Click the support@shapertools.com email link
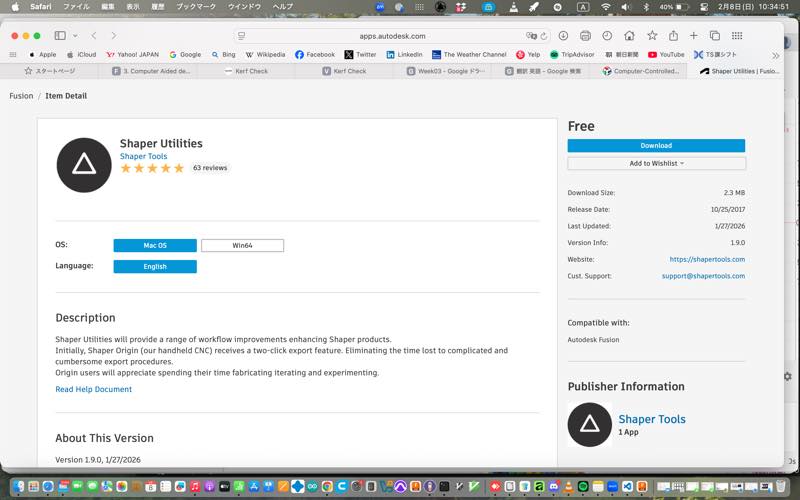Image resolution: width=800 pixels, height=500 pixels. point(703,276)
